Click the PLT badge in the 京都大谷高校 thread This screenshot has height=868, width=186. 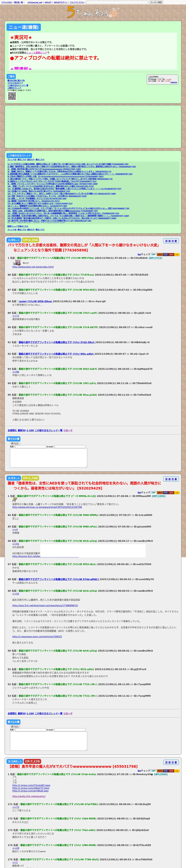point(165,254)
